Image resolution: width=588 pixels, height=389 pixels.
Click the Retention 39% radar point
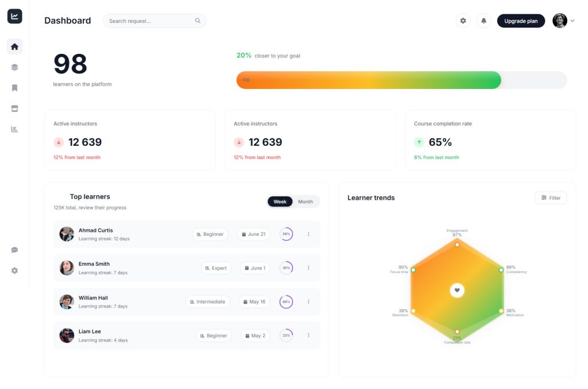(413, 310)
